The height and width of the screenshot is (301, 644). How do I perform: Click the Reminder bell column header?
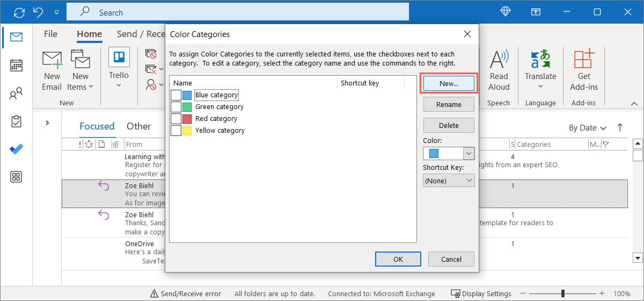pos(89,144)
